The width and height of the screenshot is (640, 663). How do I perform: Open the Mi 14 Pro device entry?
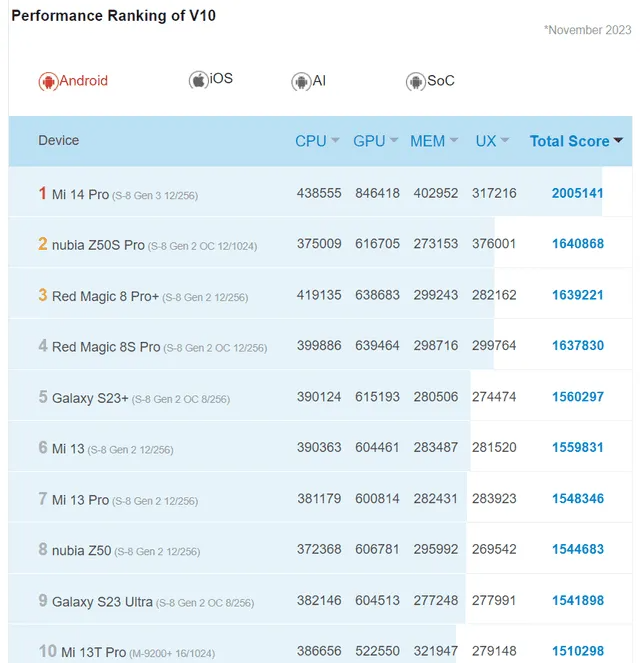pyautogui.click(x=80, y=195)
